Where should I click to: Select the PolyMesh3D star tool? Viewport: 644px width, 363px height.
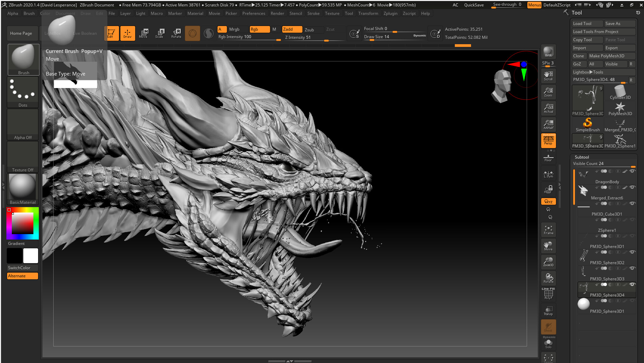[x=620, y=109]
